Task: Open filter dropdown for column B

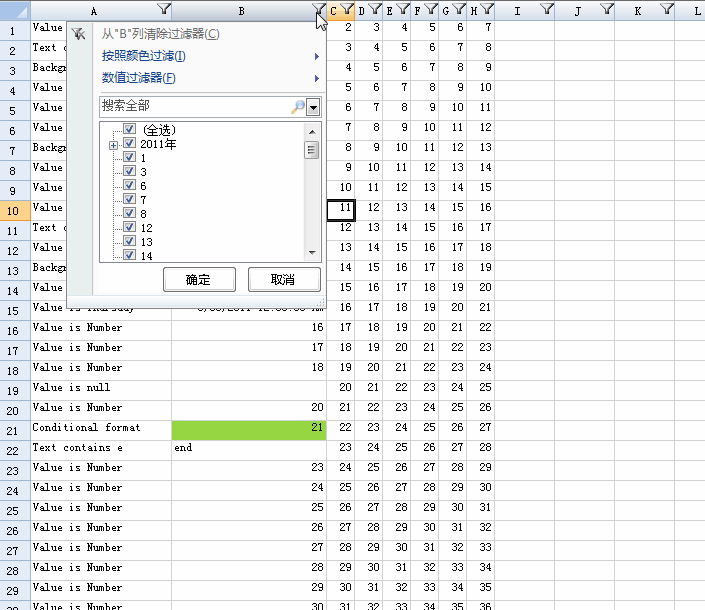Action: point(318,9)
